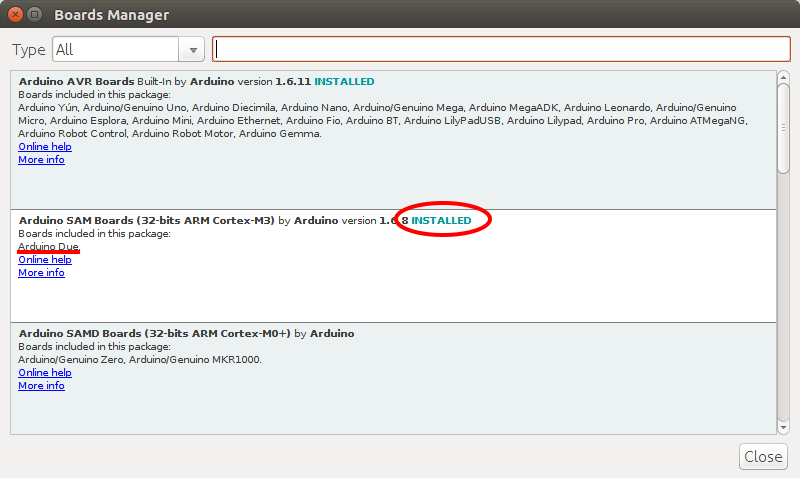This screenshot has width=800, height=478.
Task: Click the Type dropdown arrow button
Action: pos(192,49)
